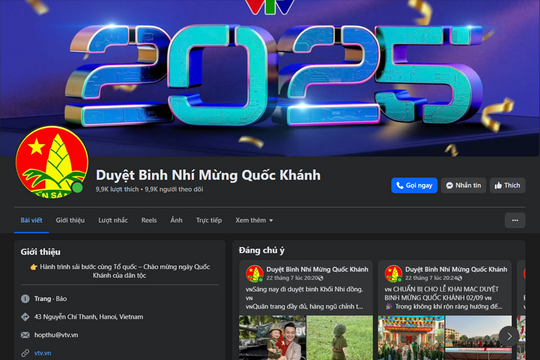Open page name on 20:24 featured post

click(456, 269)
